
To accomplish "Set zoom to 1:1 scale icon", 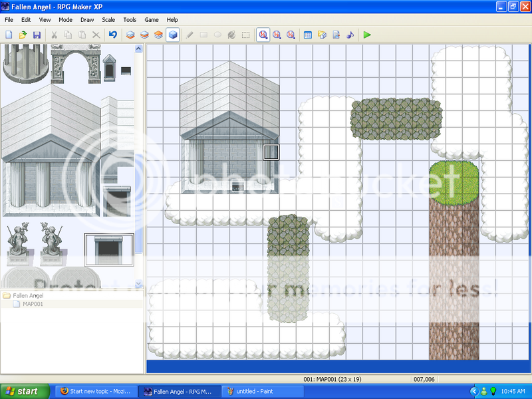I will (263, 35).
